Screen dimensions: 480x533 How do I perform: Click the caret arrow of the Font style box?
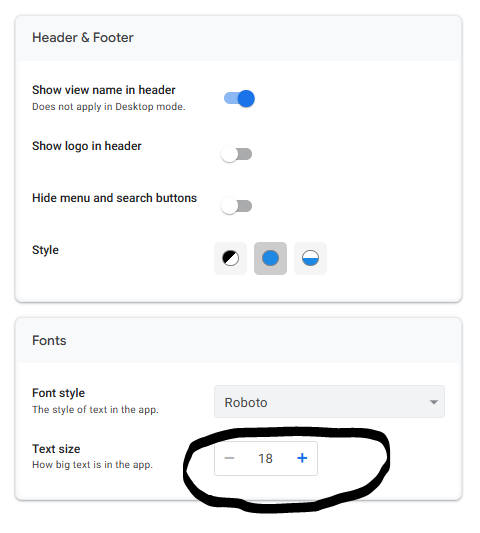(433, 402)
